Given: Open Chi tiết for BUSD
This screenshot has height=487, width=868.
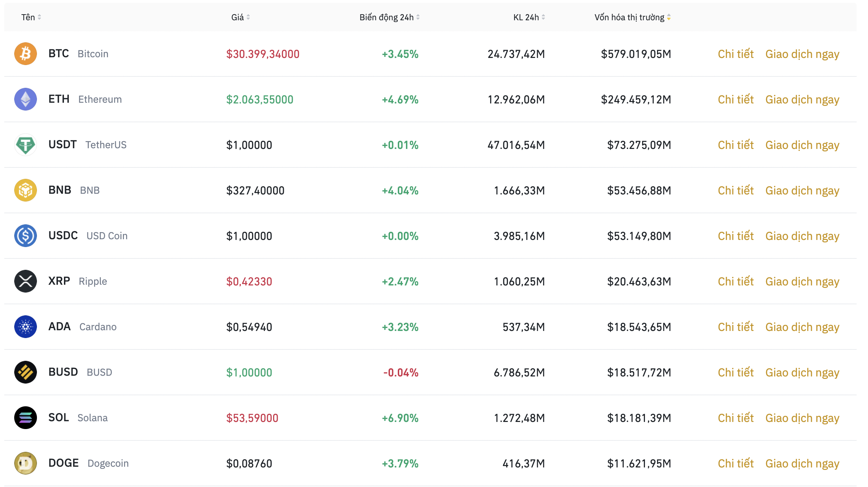Looking at the screenshot, I should (x=736, y=372).
